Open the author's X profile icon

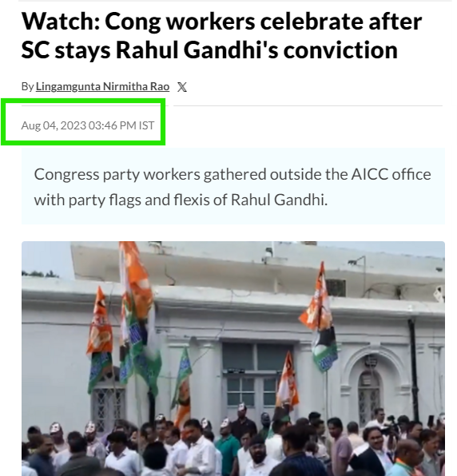coord(182,87)
